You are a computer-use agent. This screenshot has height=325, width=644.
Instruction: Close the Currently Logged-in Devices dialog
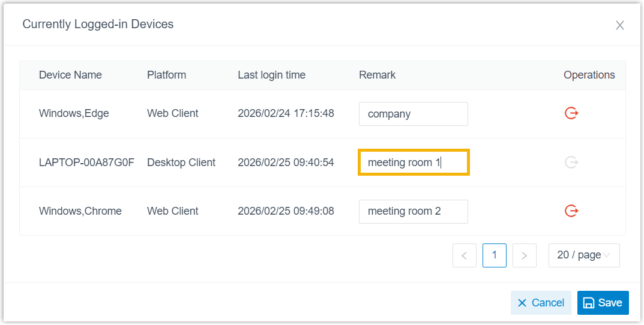[x=620, y=25]
